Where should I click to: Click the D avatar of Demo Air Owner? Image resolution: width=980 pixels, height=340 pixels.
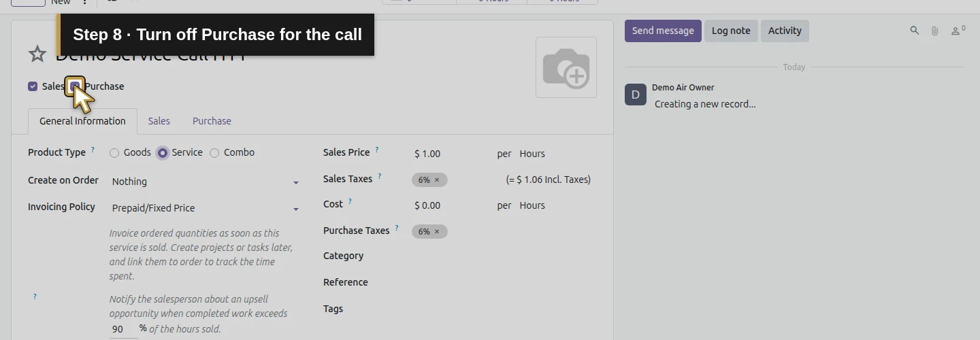coord(635,95)
